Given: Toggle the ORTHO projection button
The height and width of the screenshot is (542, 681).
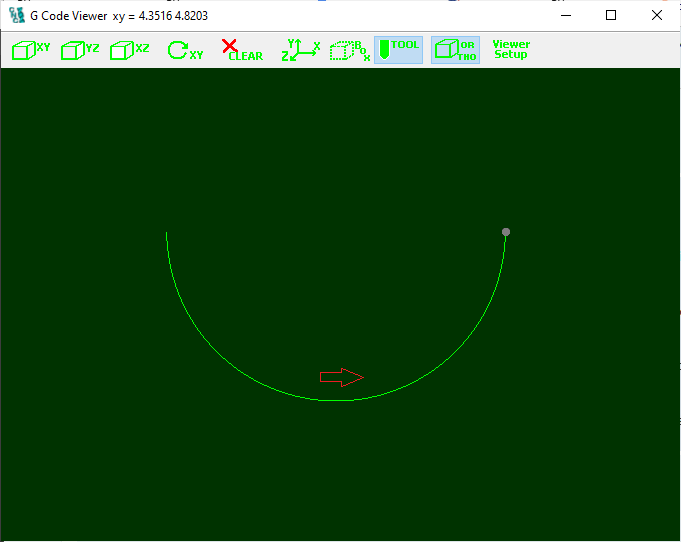Looking at the screenshot, I should (455, 50).
